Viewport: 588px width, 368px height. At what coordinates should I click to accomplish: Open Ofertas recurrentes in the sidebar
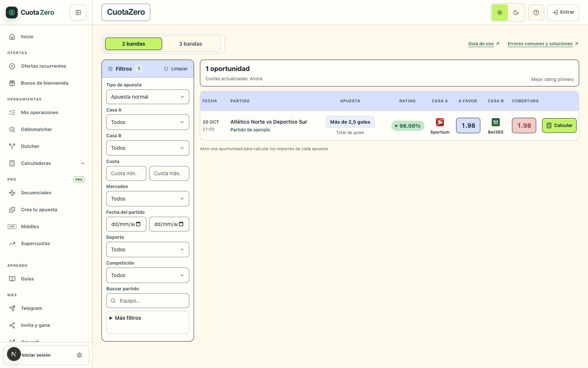(46, 66)
